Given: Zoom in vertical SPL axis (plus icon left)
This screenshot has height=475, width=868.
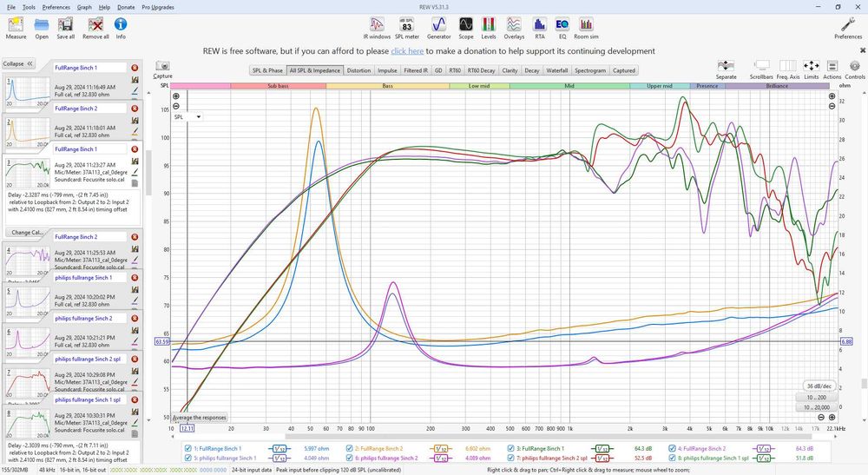Looking at the screenshot, I should pos(176,96).
